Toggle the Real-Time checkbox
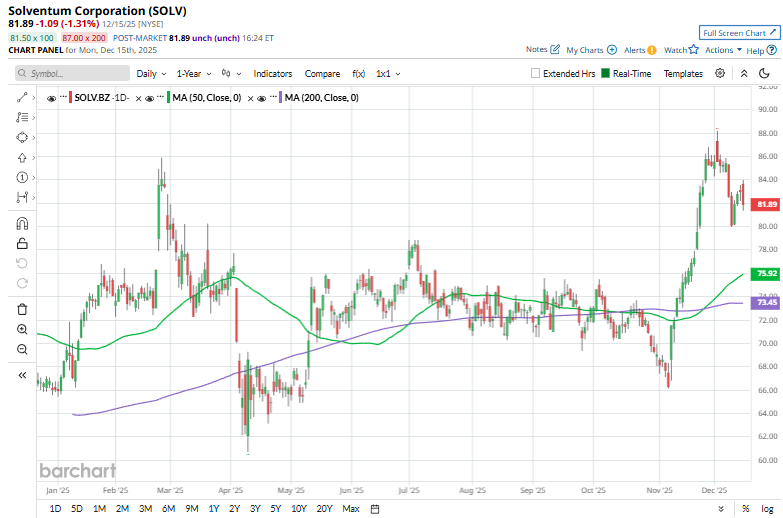The height and width of the screenshot is (518, 783). (605, 73)
